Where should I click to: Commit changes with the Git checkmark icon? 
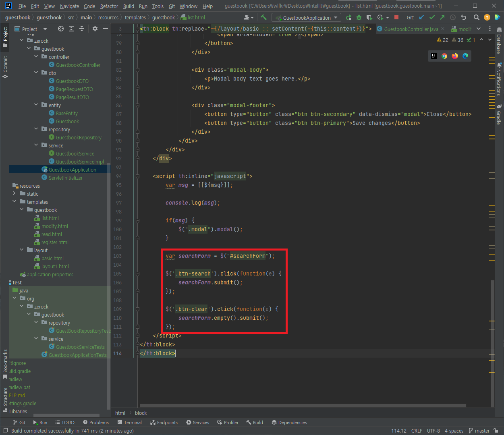point(432,17)
